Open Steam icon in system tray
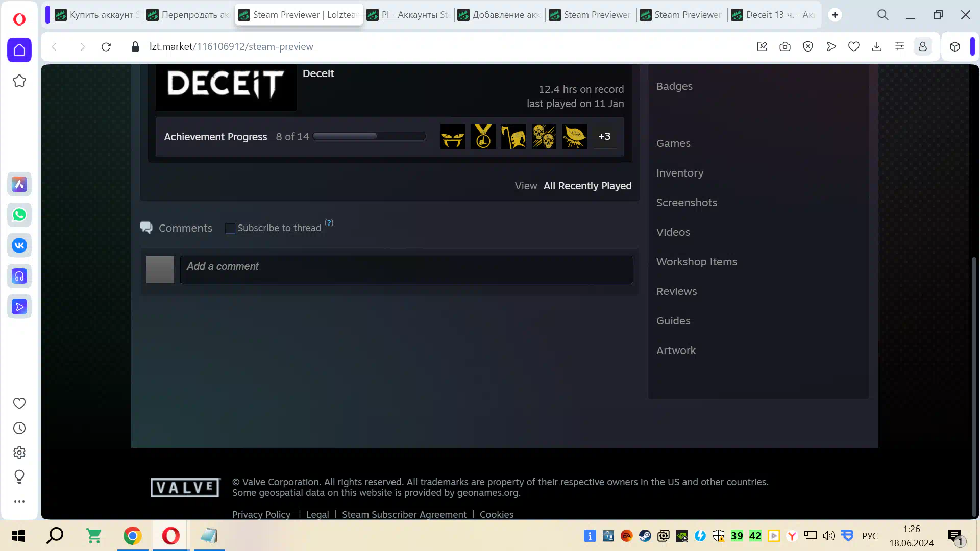This screenshot has height=551, width=980. pos(645,536)
